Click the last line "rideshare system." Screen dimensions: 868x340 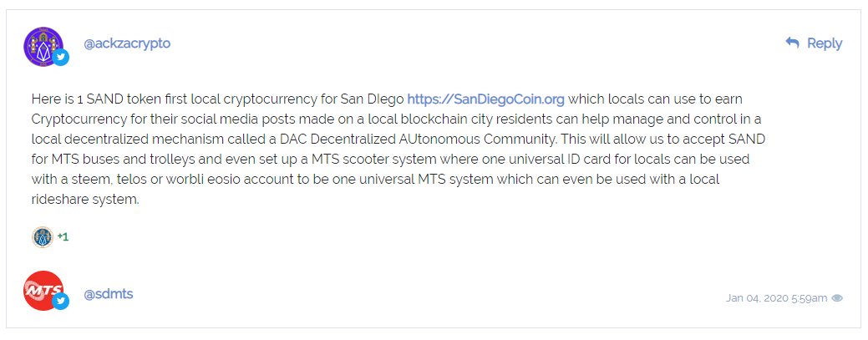(x=85, y=200)
